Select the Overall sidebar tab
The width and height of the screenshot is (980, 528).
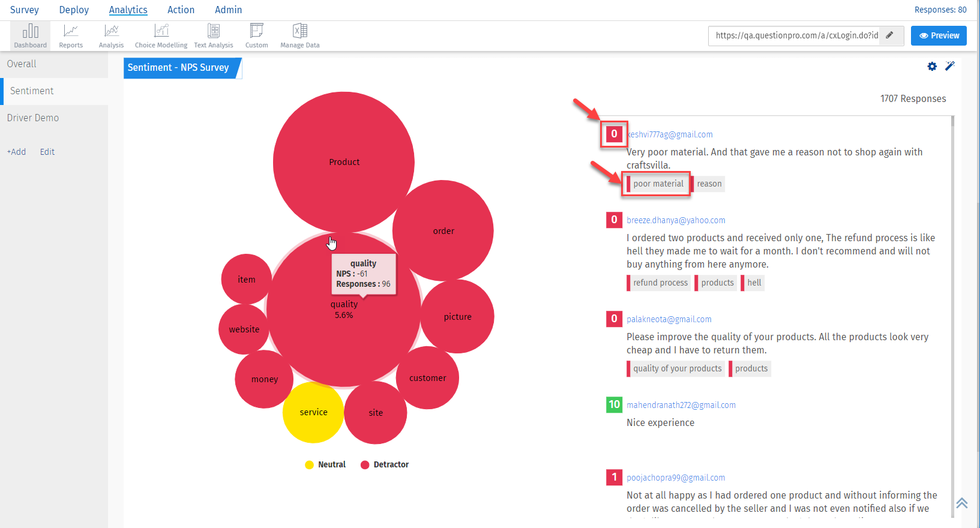[x=54, y=64]
